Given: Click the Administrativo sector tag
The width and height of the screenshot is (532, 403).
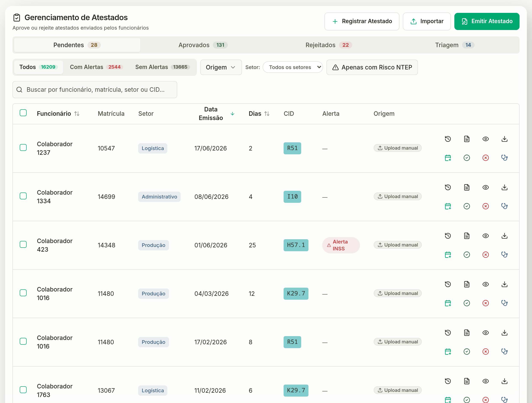Looking at the screenshot, I should 159,197.
